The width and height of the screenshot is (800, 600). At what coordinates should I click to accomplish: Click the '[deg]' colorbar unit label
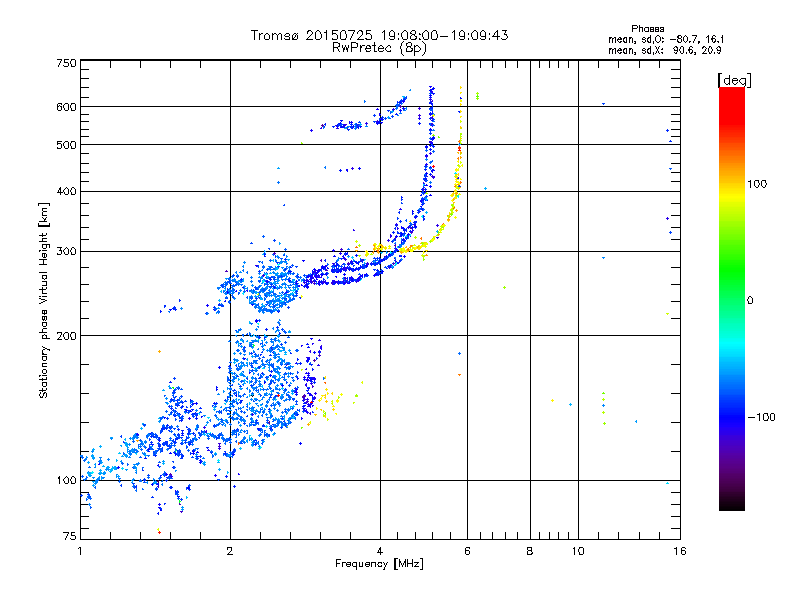pyautogui.click(x=734, y=80)
